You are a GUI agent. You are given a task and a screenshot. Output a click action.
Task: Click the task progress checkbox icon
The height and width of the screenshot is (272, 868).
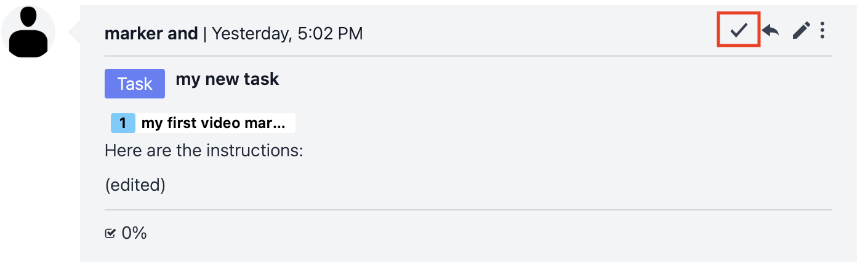pyautogui.click(x=110, y=233)
